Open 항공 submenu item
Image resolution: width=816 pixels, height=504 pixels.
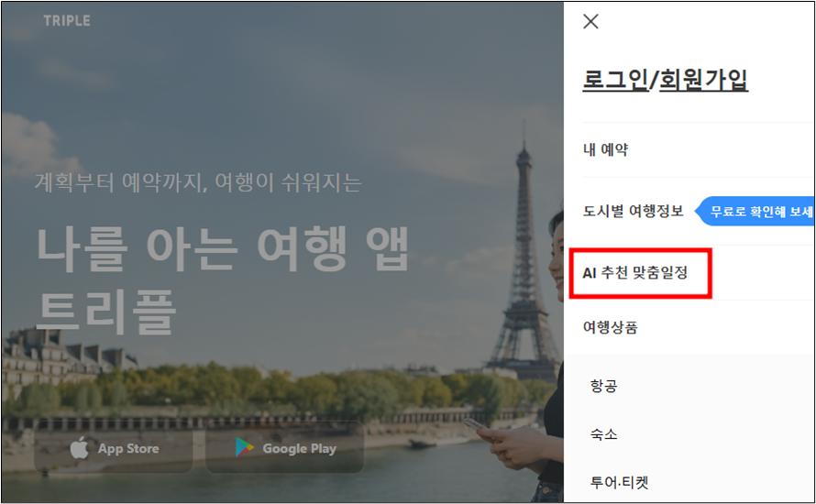603,386
